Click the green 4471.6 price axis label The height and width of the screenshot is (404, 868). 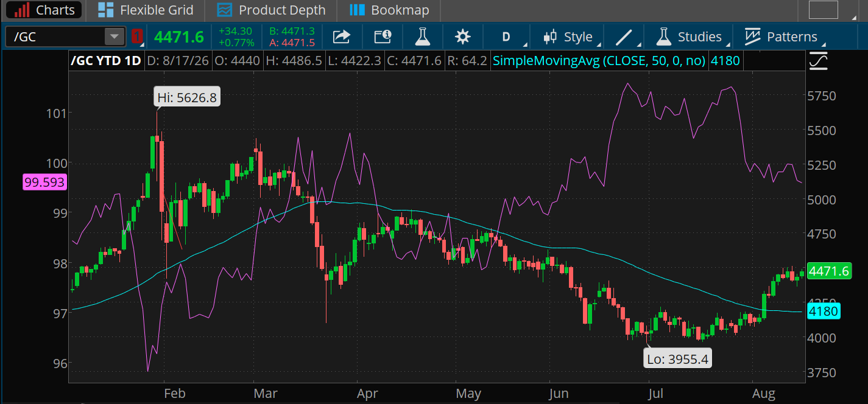tap(829, 271)
